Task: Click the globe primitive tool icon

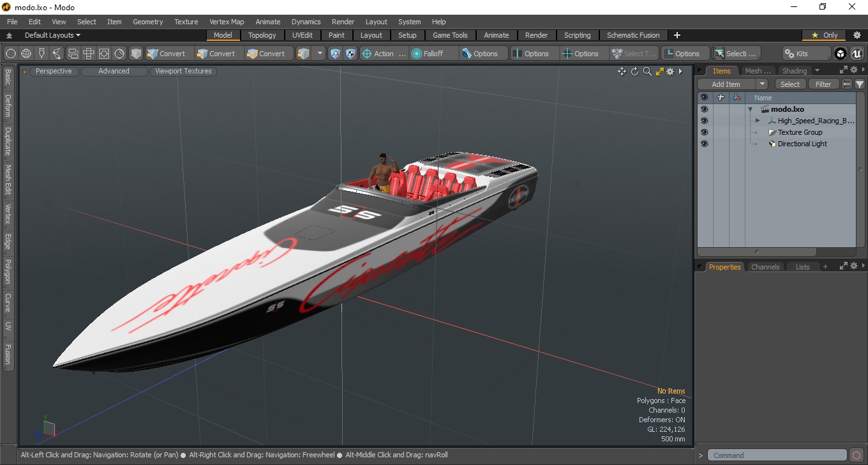Action: (26, 54)
